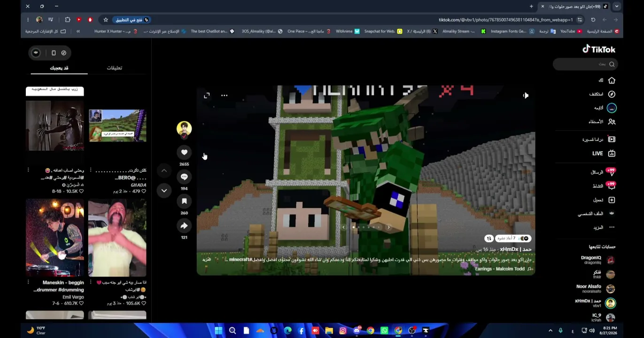The width and height of the screenshot is (644, 338).
Task: Open the taskbar Search icon
Action: pyautogui.click(x=232, y=331)
